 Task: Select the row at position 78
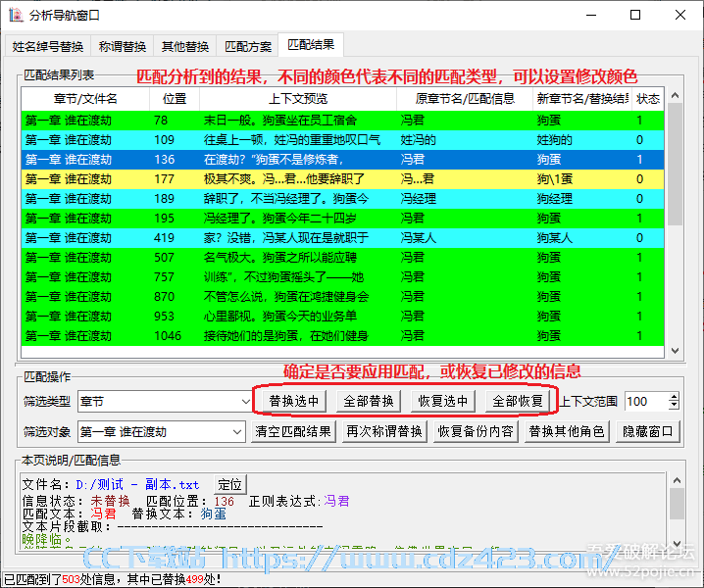342,121
